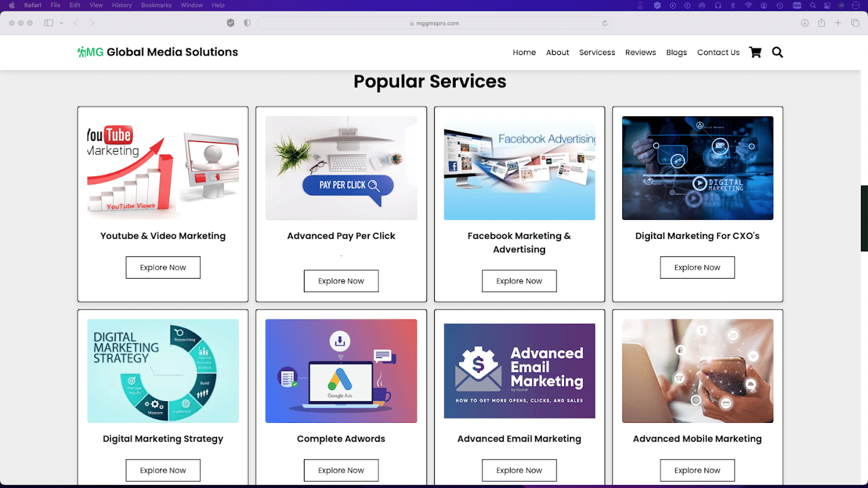868x488 pixels.
Task: Click the Pay Per Click thumbnail image
Action: 341,168
